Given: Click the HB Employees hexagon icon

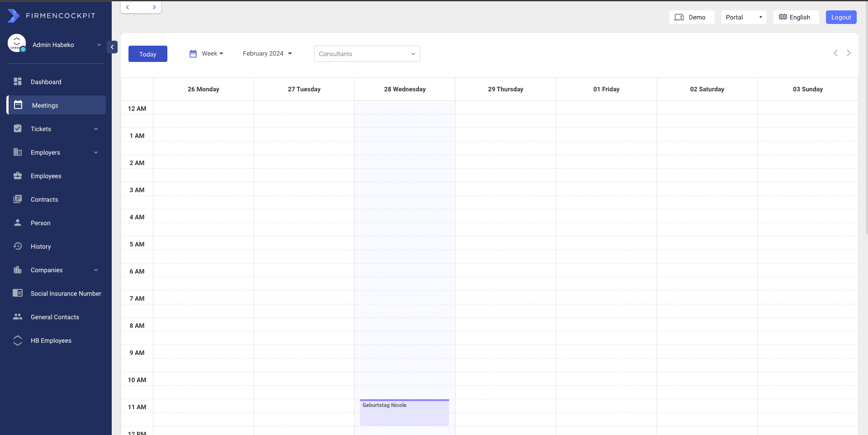Looking at the screenshot, I should pyautogui.click(x=18, y=340).
